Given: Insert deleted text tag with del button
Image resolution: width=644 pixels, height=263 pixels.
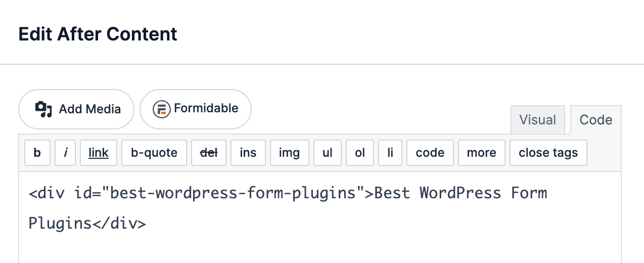Looking at the screenshot, I should 209,153.
